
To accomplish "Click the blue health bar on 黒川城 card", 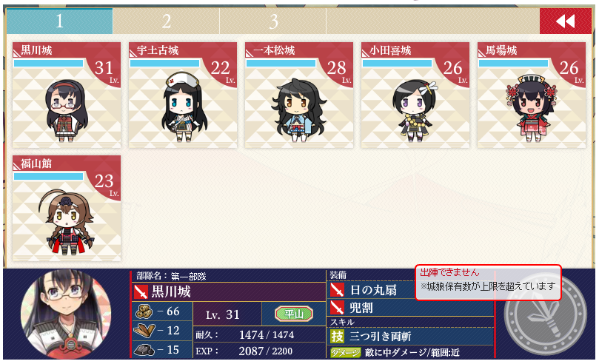I will coord(49,64).
